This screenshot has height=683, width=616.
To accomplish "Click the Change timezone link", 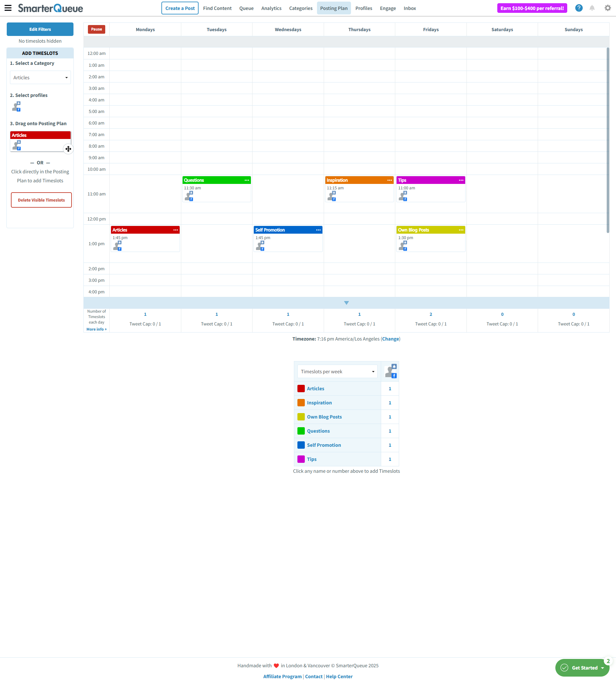I will pos(390,339).
